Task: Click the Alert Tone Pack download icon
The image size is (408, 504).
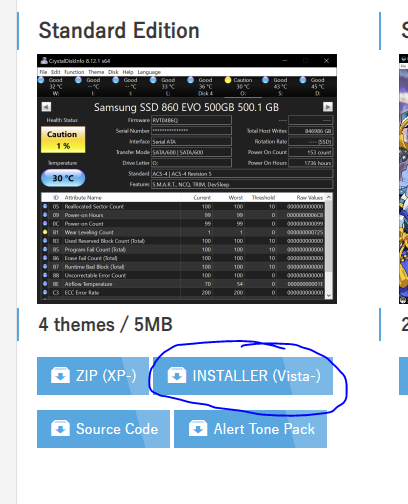Action: coord(198,428)
